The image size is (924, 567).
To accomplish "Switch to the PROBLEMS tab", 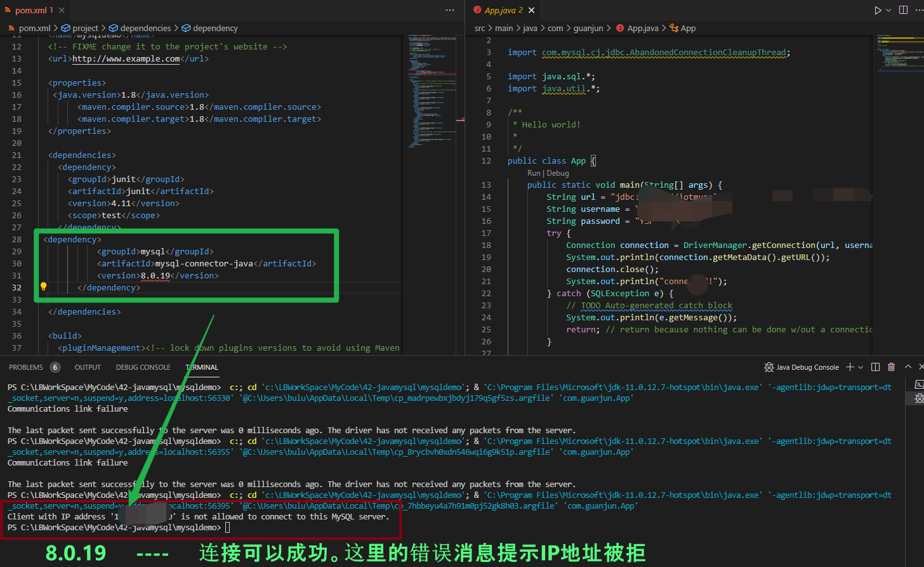I will click(26, 367).
